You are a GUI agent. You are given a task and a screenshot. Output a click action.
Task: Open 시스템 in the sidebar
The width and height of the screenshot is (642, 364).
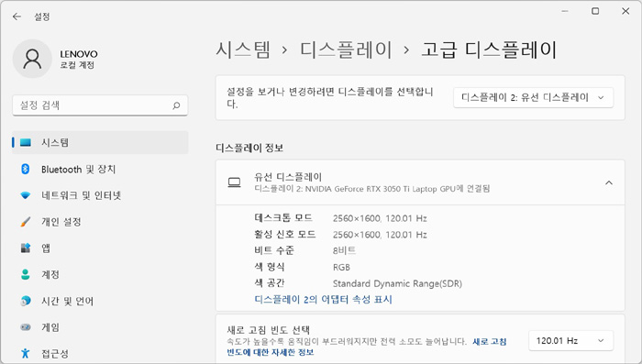tap(100, 142)
